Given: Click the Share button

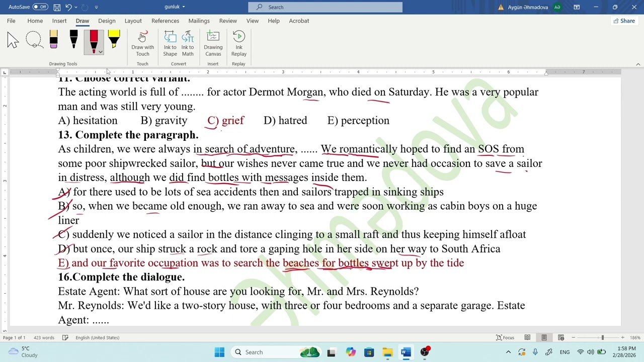Looking at the screenshot, I should click(624, 21).
